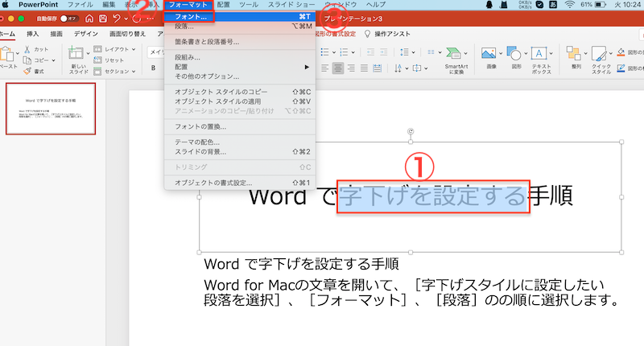Expand the 配置 submenu arrow
The width and height of the screenshot is (644, 346).
point(307,67)
